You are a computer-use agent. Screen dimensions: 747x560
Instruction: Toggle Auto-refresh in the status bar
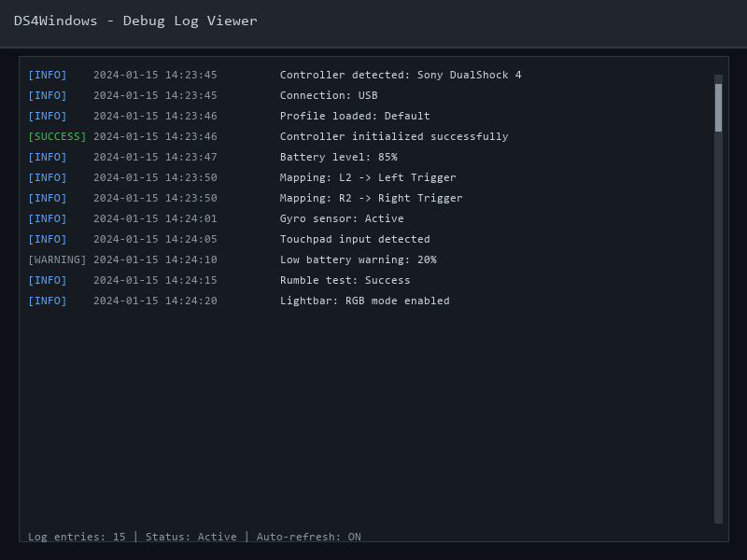point(313,537)
